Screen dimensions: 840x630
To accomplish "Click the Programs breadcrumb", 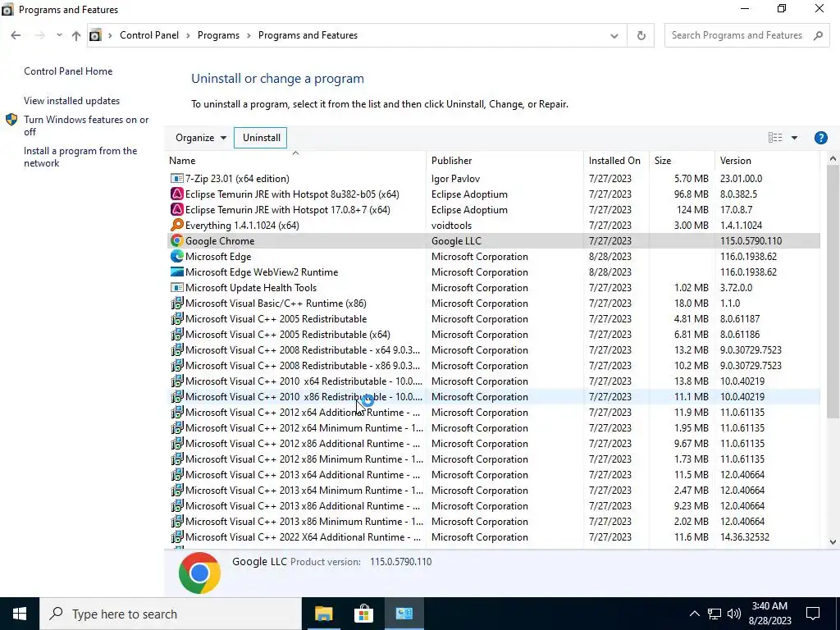I will 218,35.
